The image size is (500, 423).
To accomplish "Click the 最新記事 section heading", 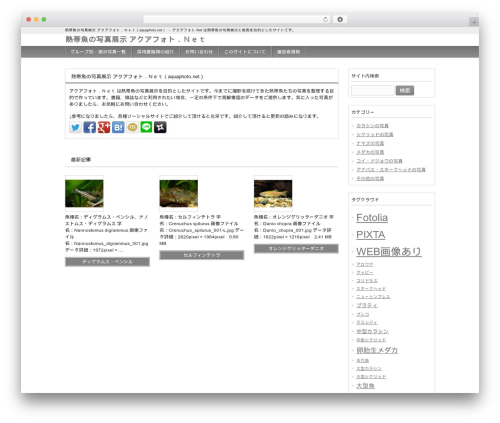I will [81, 160].
